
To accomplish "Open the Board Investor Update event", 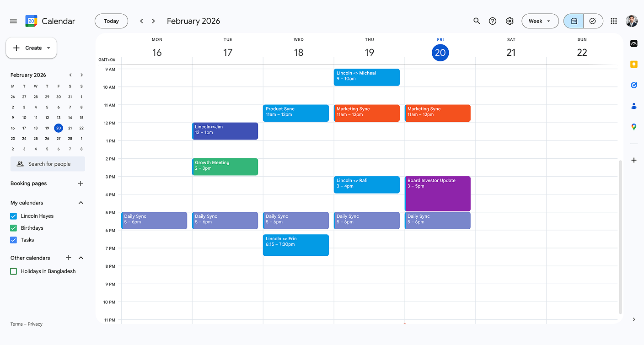I will pyautogui.click(x=437, y=194).
